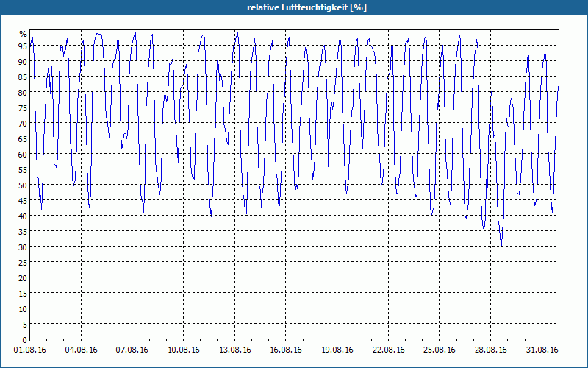Click the '%' unit label on the y-axis
Screen dimensions: 588x368
click(24, 34)
